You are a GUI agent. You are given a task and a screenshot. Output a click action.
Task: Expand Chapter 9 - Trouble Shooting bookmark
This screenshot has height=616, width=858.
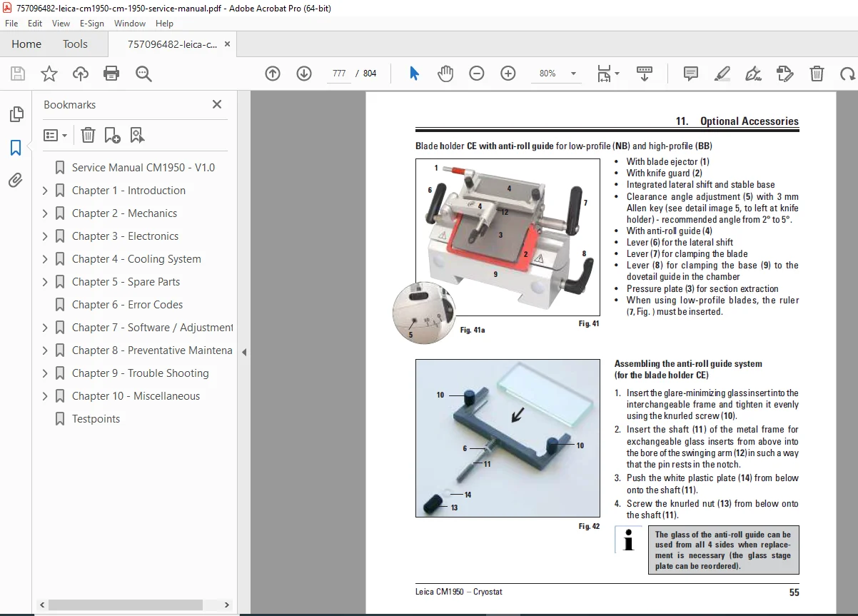coord(45,373)
